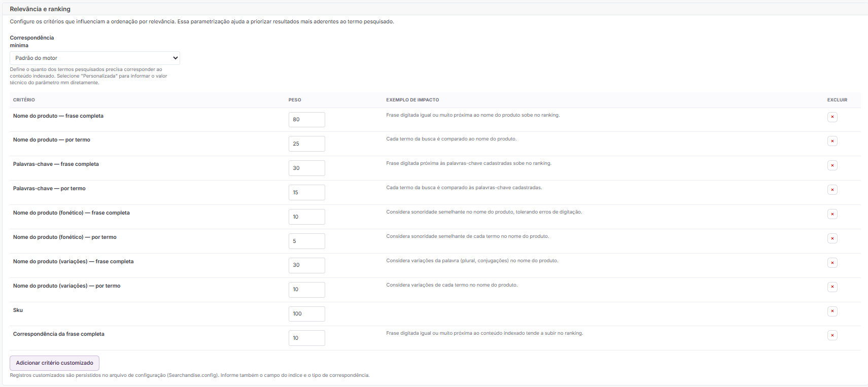
Task: Click 'Nome do produto — frase completa' label
Action: pos(58,116)
